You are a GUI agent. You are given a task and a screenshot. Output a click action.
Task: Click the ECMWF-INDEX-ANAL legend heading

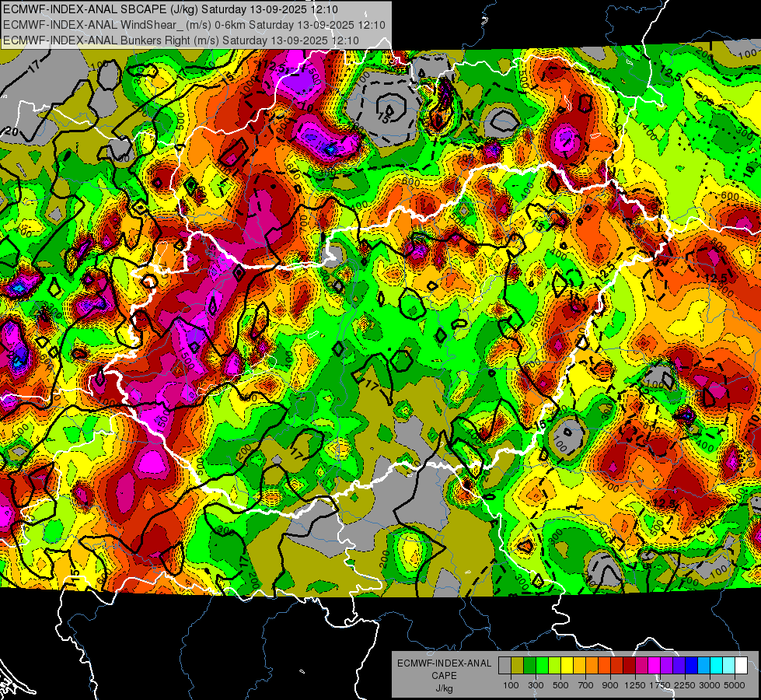(x=444, y=663)
